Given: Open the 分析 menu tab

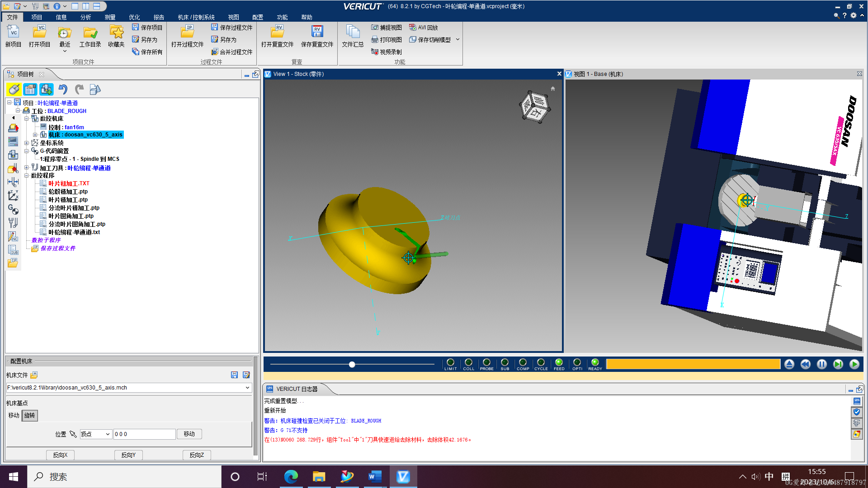Looking at the screenshot, I should (85, 17).
